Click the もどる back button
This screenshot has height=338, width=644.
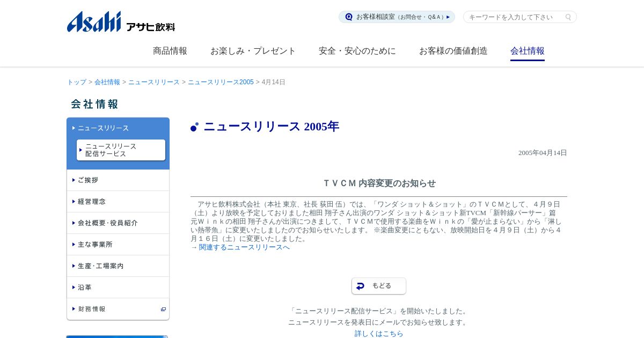point(379,286)
